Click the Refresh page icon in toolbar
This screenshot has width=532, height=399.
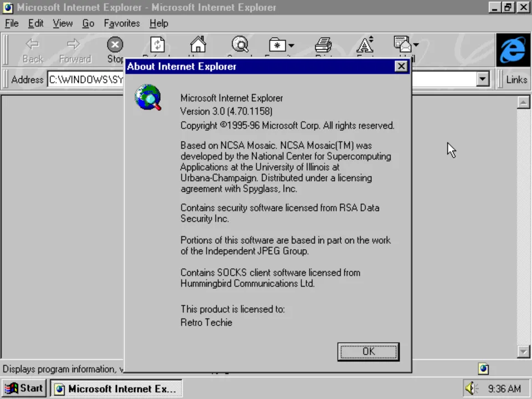click(157, 45)
